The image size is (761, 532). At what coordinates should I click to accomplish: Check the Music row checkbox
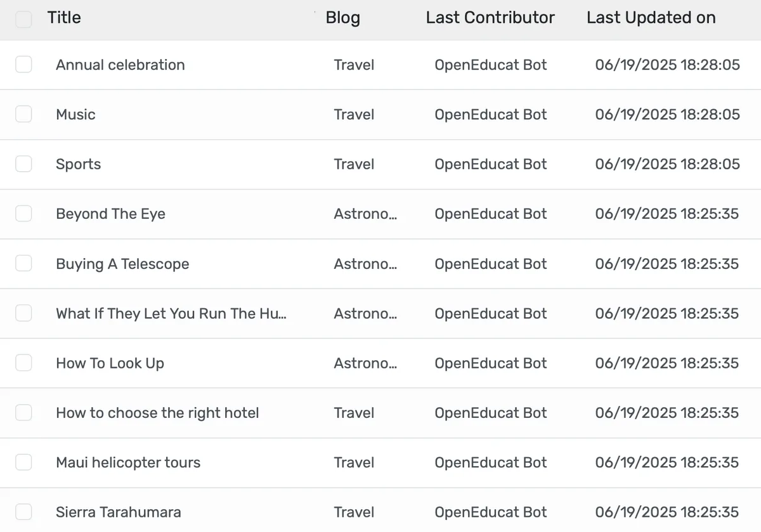23,114
